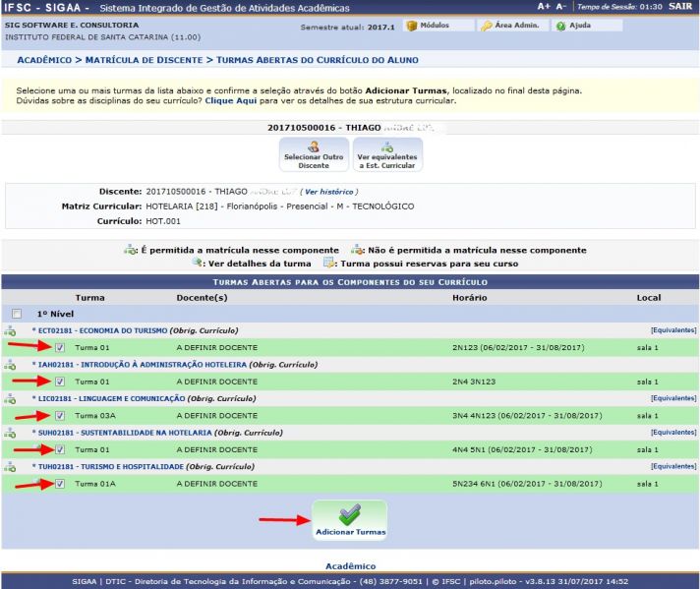Click enrollment icon beside SUH02181 course

click(10, 433)
